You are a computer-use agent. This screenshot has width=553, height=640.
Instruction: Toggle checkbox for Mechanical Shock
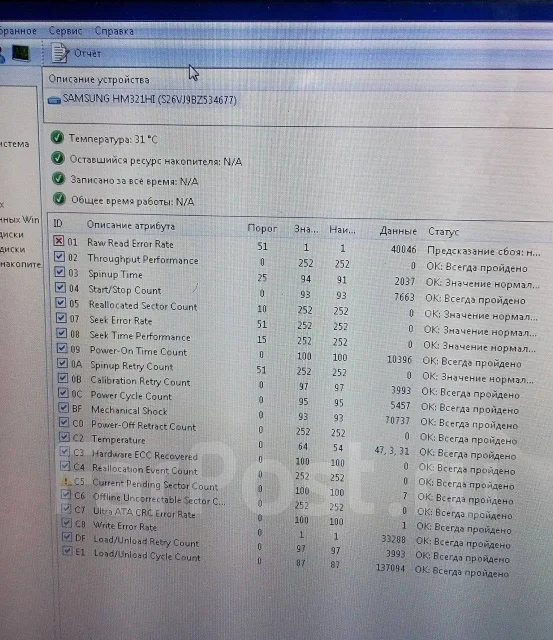tap(64, 407)
